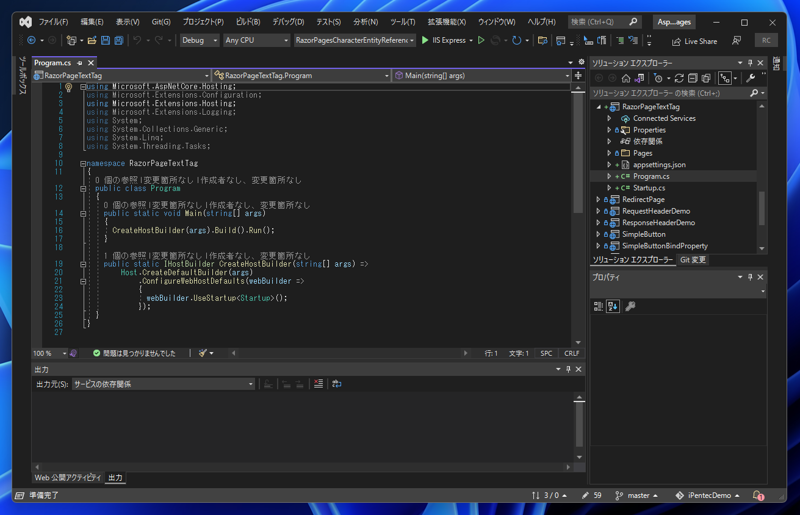Pin the Solution Explorer panel
Viewport: 800px width, 515px height.
[750, 63]
